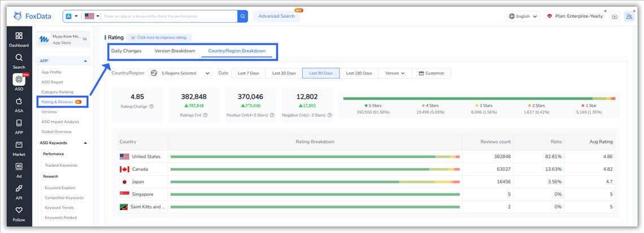The height and width of the screenshot is (233, 644).
Task: Select the Last 30 Days filter
Action: pos(284,73)
